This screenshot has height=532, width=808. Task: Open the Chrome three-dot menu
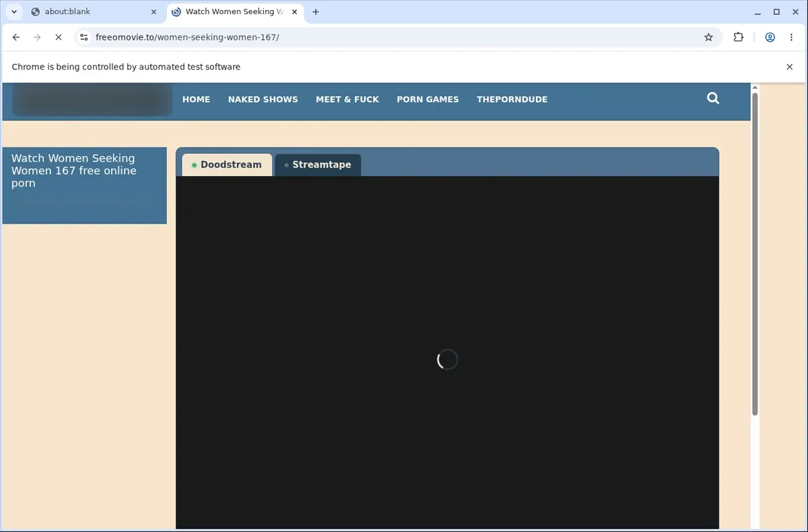(791, 38)
